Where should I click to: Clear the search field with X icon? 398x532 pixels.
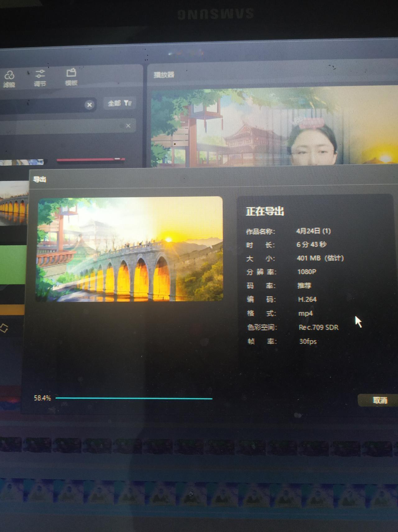90,105
